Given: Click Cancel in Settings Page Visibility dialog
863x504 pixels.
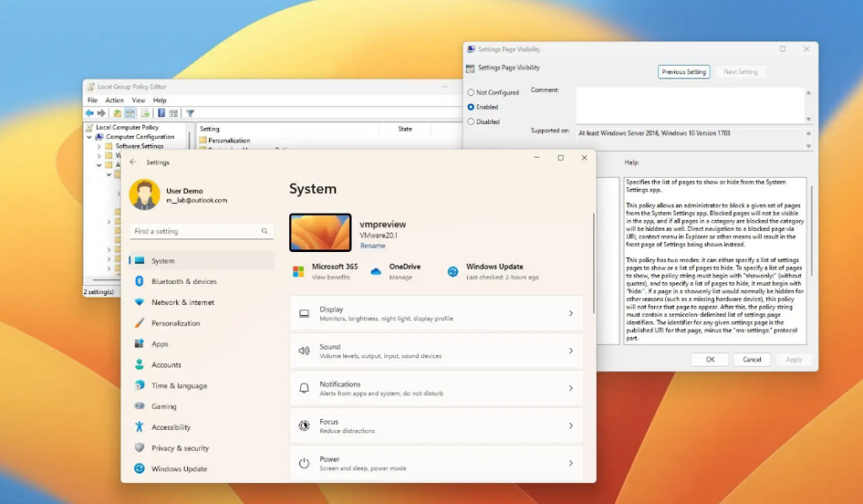Looking at the screenshot, I should pos(752,359).
